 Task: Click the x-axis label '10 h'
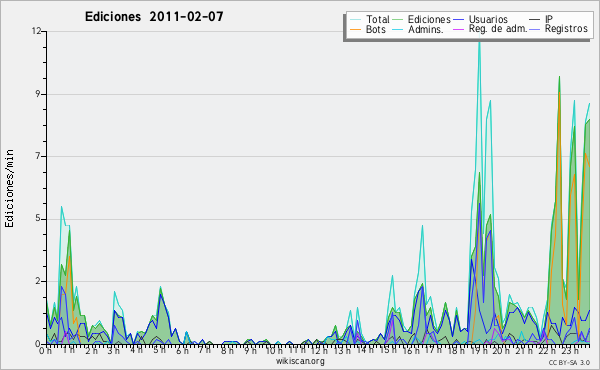274,350
